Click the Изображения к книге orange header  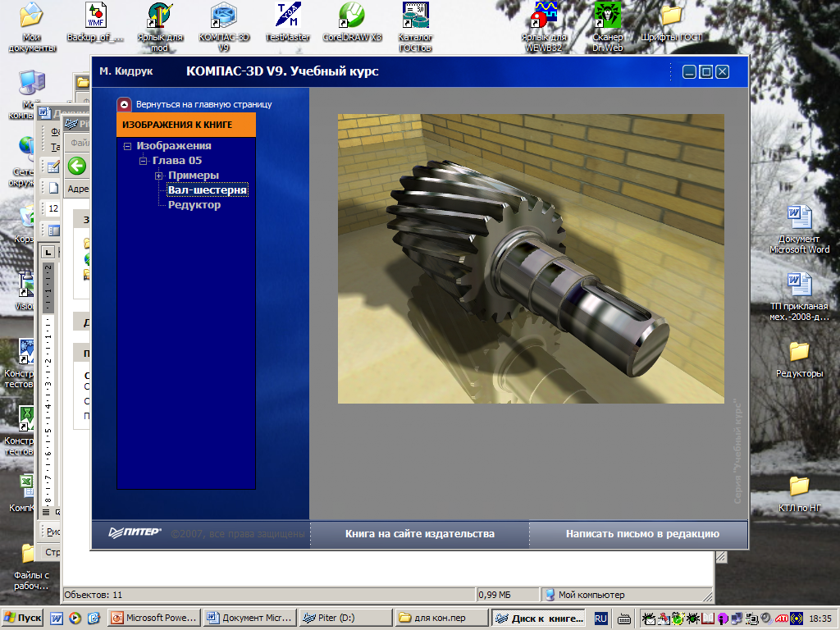coord(186,125)
